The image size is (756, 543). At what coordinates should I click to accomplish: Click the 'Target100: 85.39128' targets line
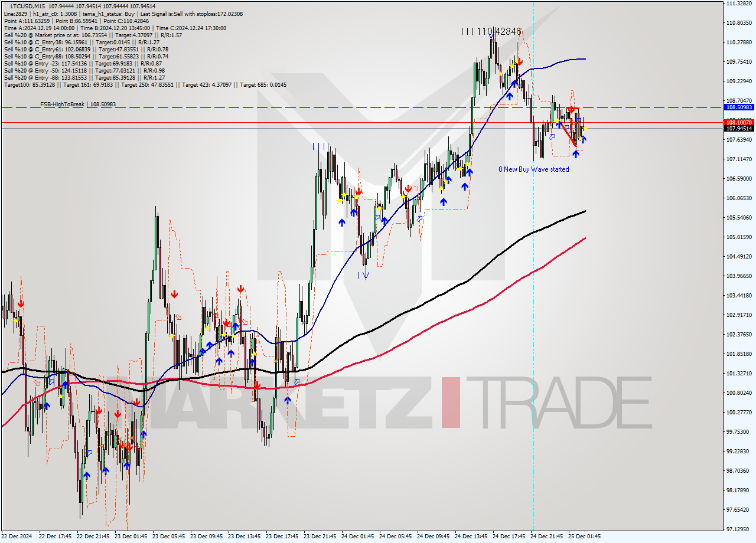pyautogui.click(x=145, y=84)
